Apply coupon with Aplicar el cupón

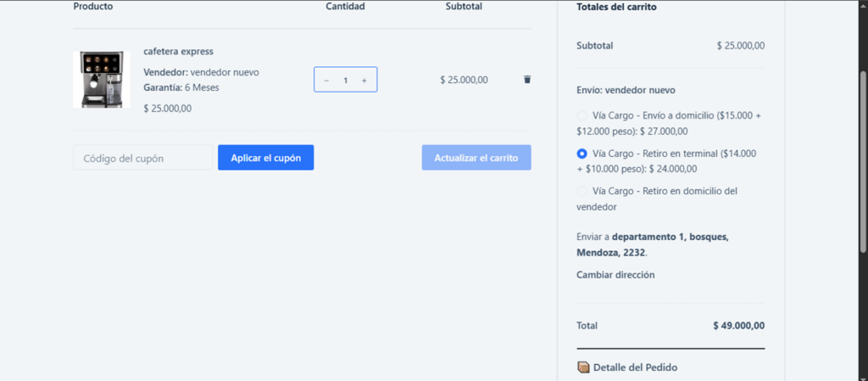pos(265,158)
